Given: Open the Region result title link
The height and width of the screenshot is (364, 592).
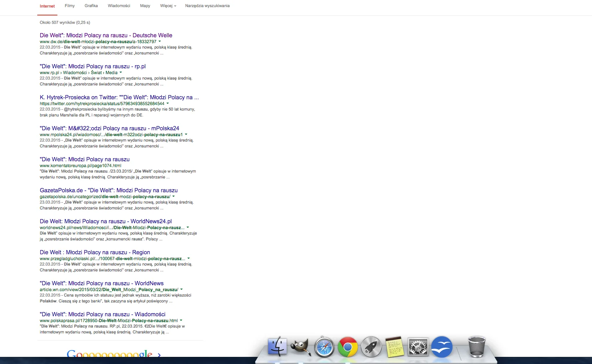Looking at the screenshot, I should [95, 252].
